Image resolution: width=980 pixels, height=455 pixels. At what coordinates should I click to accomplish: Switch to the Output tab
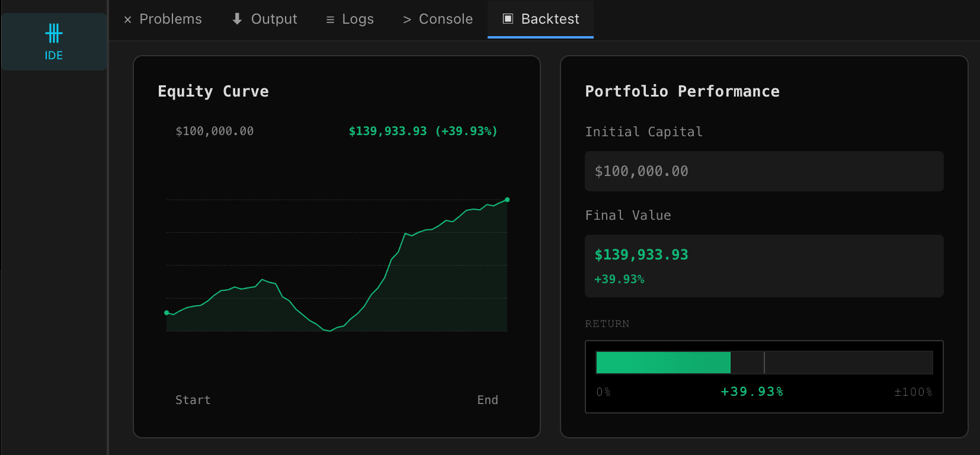[264, 19]
